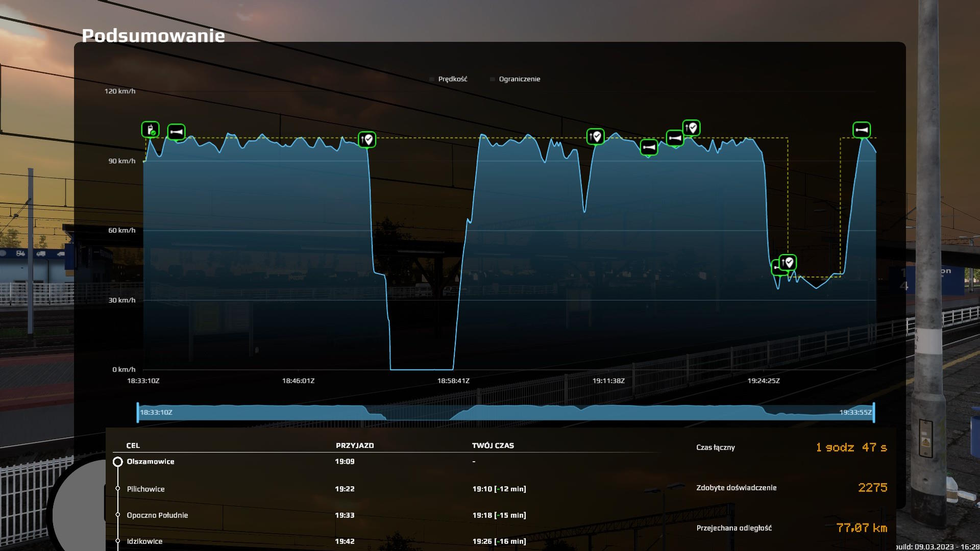Image resolution: width=980 pixels, height=551 pixels.
Task: Click the left range handle at 18:33:10Z
Action: [138, 412]
